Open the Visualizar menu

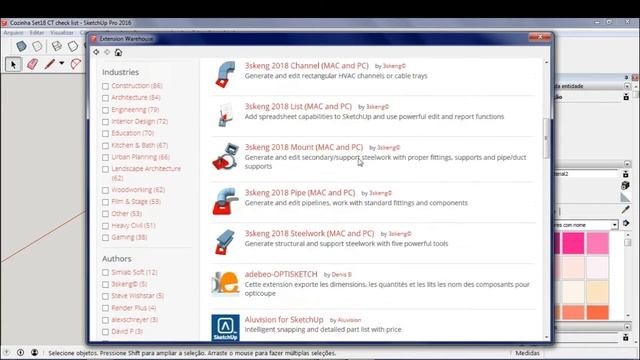tap(62, 33)
